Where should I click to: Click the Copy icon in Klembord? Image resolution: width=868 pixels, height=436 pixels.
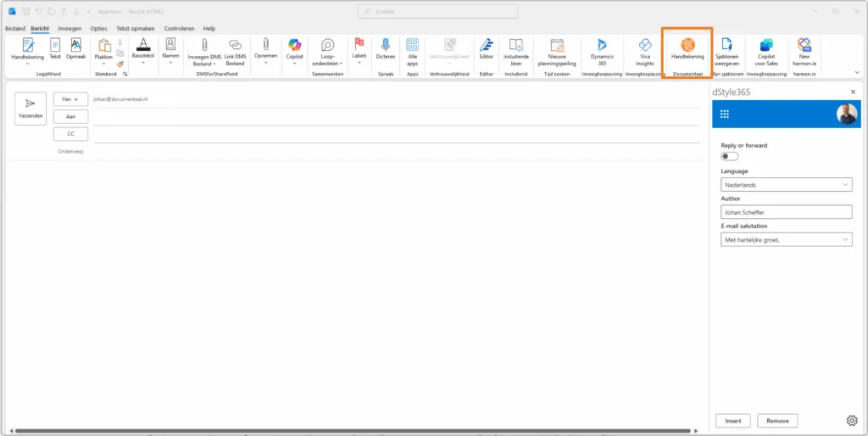(x=120, y=53)
